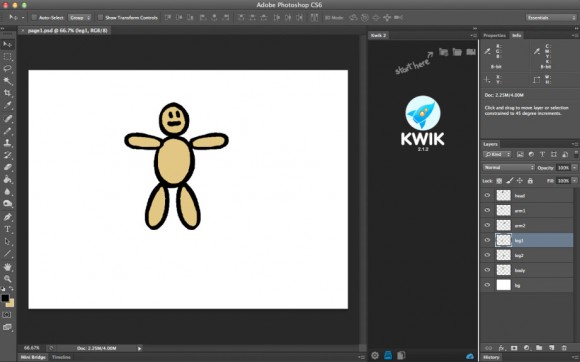Screen dimensions: 580x362
Task: Select the Horizontal Type tool
Action: [7, 229]
